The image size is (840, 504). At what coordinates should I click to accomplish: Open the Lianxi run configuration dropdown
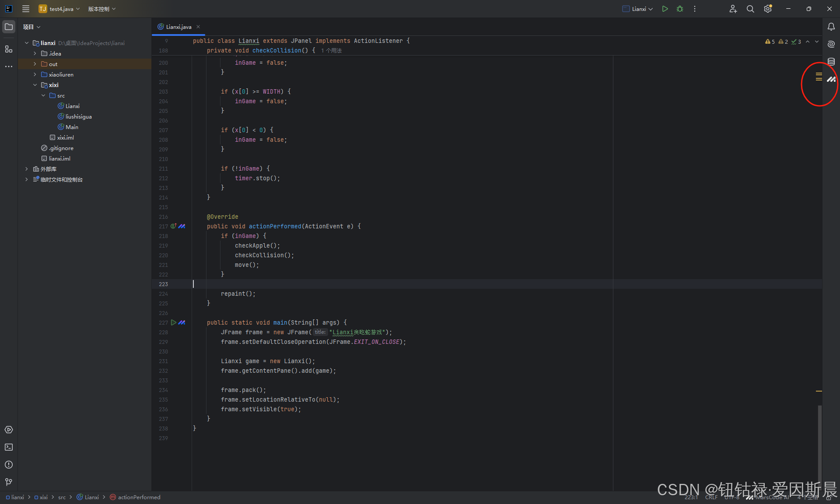click(x=638, y=9)
